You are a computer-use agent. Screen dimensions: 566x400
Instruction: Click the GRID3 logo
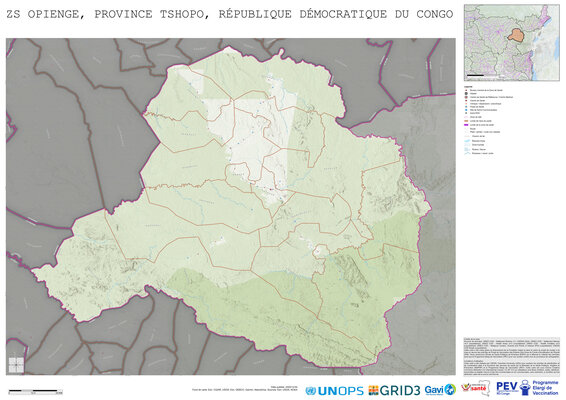click(x=394, y=390)
